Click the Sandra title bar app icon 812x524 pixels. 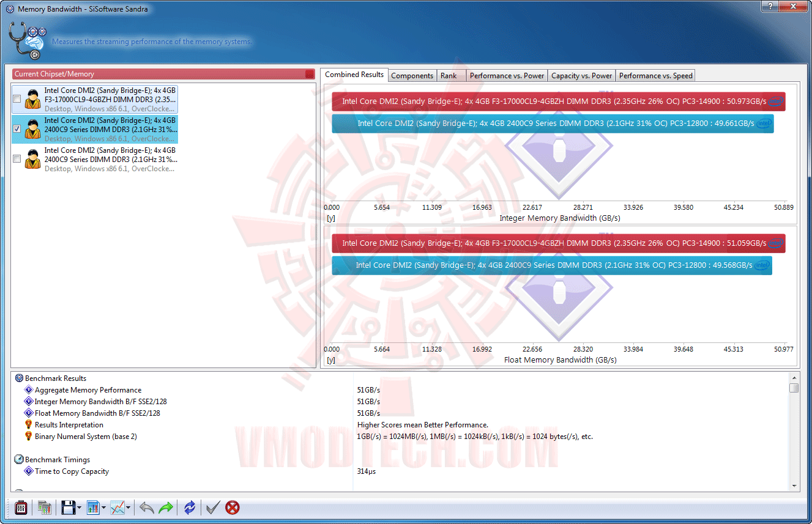click(10, 9)
